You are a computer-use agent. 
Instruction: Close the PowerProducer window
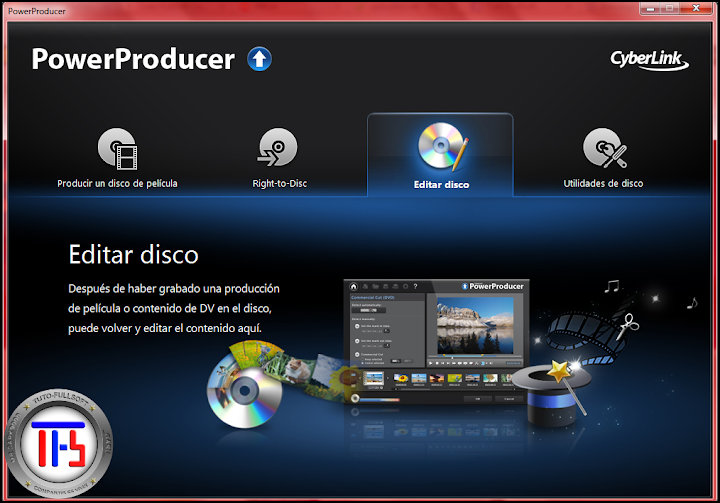tap(697, 8)
